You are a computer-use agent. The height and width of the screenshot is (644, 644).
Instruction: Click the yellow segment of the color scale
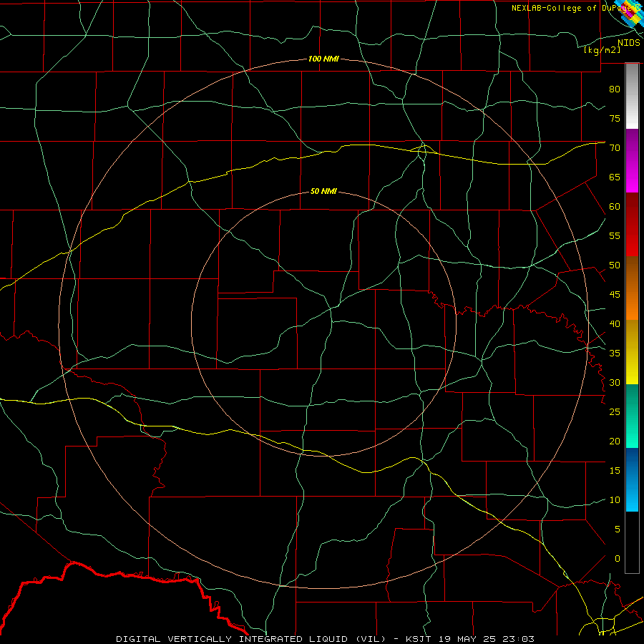coord(632,352)
